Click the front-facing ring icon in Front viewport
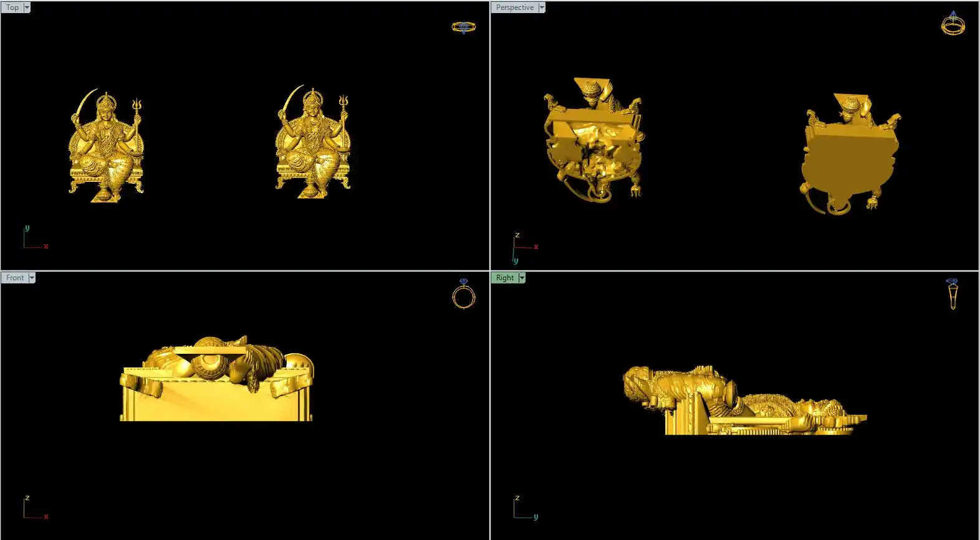 (x=463, y=295)
